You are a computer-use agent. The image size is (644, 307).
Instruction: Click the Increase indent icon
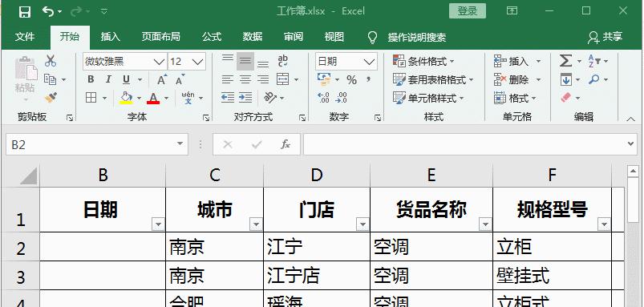click(245, 97)
